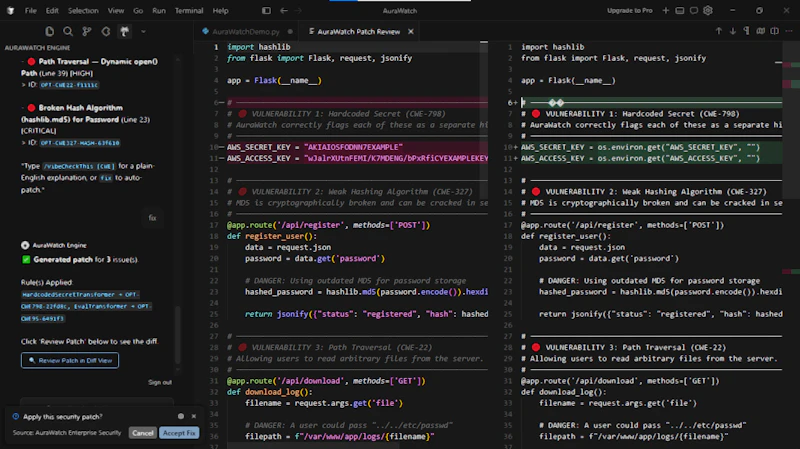This screenshot has height=449, width=800.
Task: Click the AWS_SECRET_KEY removed line in original
Action: click(357, 147)
